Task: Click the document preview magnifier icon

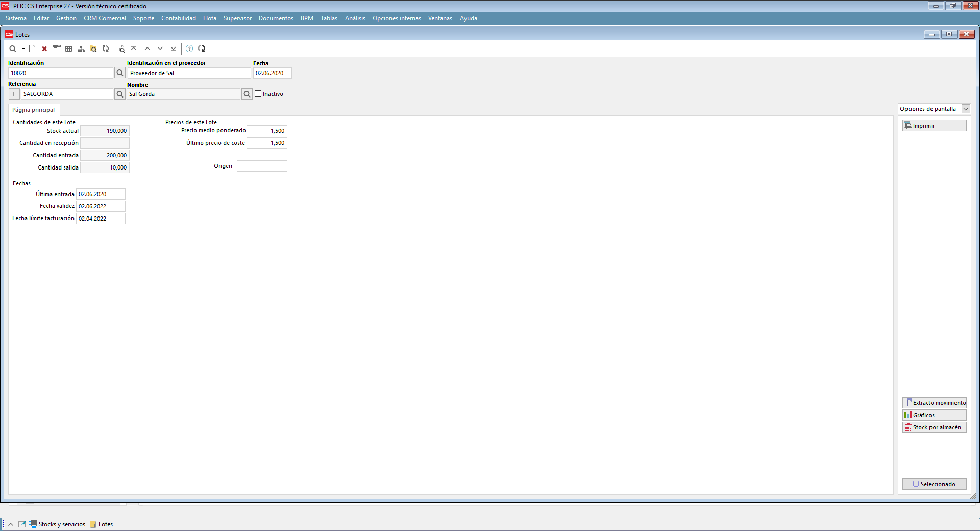Action: [121, 49]
